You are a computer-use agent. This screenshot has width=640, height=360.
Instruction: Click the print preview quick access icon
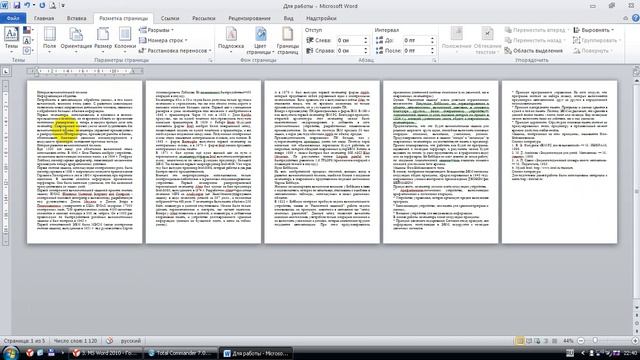53,6
